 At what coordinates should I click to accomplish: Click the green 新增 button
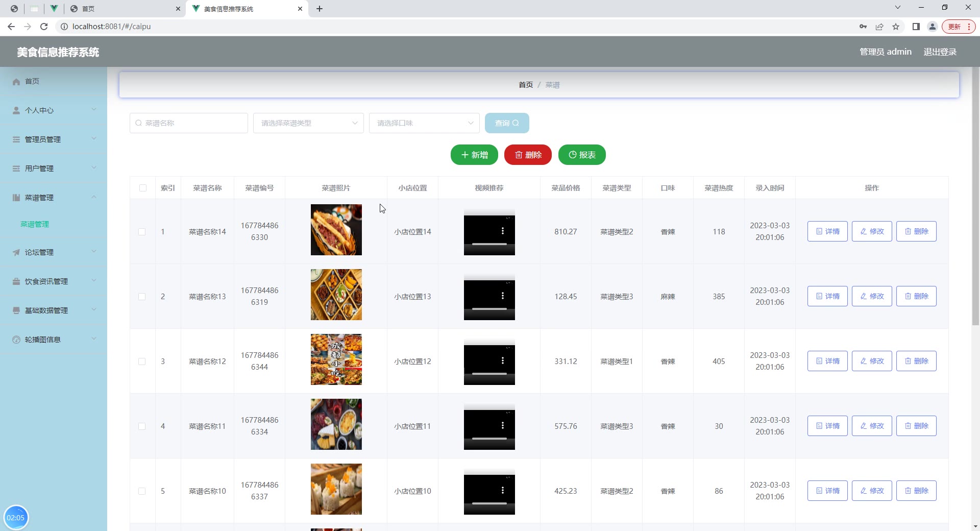pyautogui.click(x=474, y=155)
